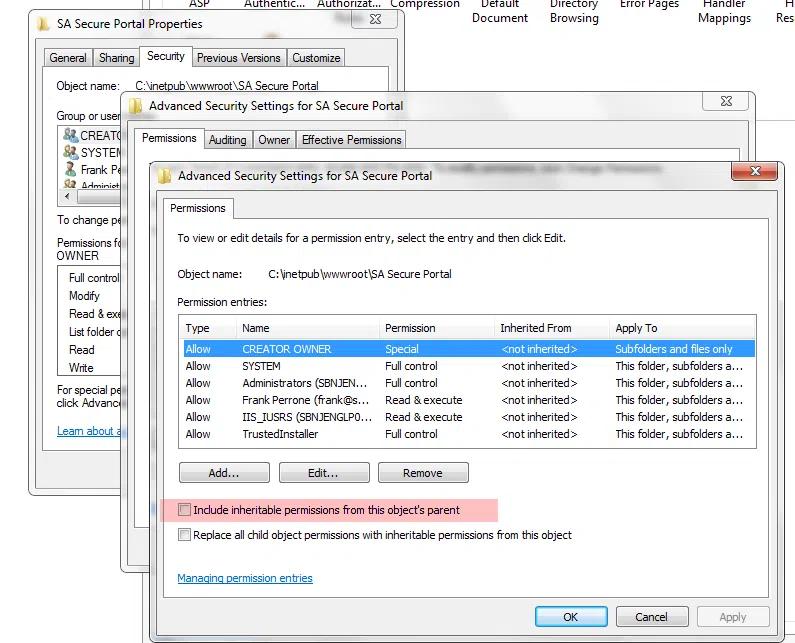
Task: Open Customize tab in Properties window
Action: 316,58
